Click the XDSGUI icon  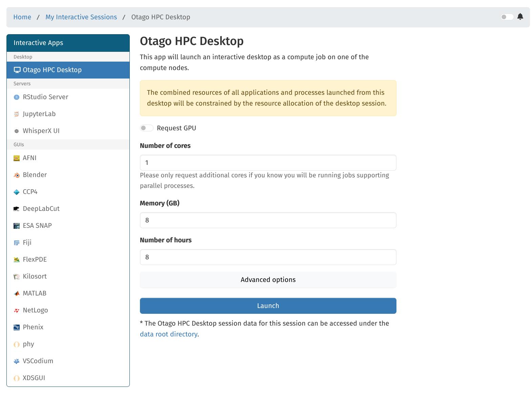coord(17,378)
